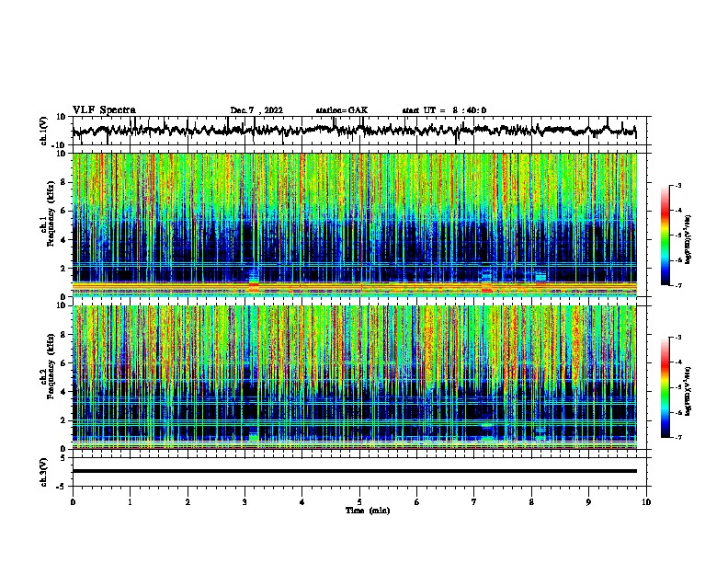The height and width of the screenshot is (563, 728).
Task: Click the ch.1 "Frequency (kHz)" axis label
Action: (x=51, y=213)
